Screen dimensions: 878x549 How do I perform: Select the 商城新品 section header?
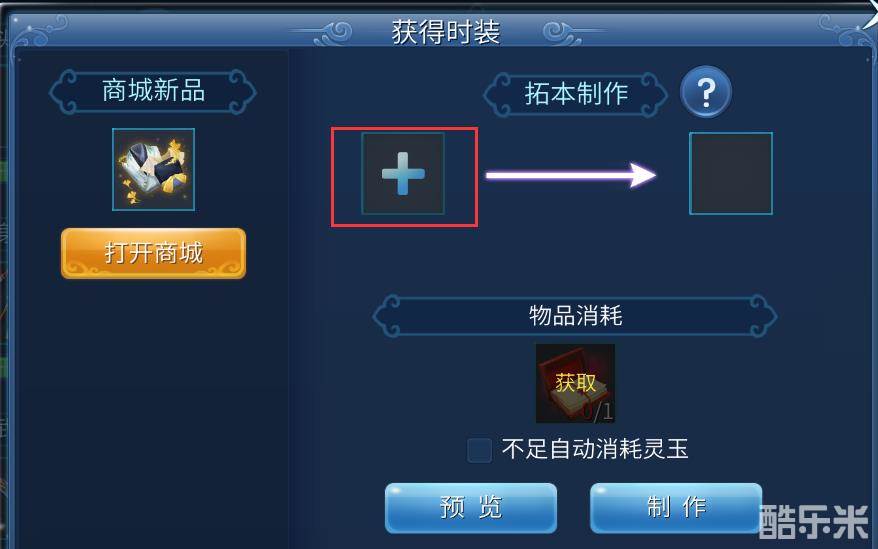point(153,92)
